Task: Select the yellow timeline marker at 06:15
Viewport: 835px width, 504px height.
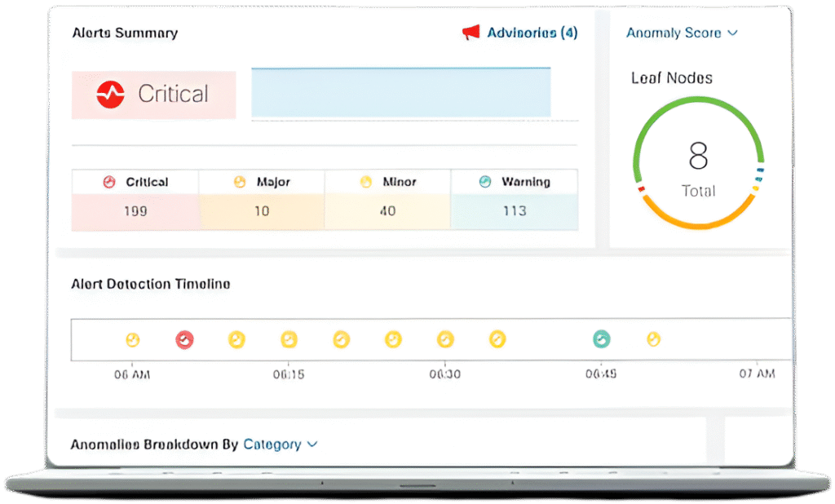Action: (x=289, y=339)
